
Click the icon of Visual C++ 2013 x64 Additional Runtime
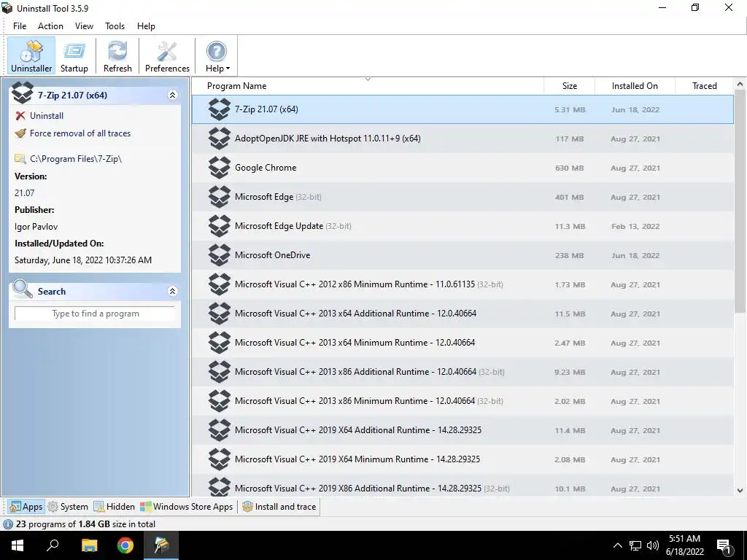coord(220,314)
